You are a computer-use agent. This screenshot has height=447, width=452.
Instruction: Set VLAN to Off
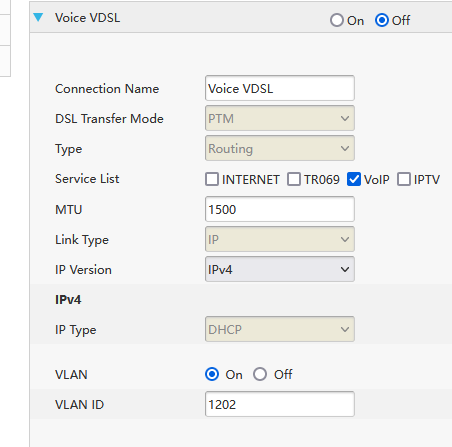coord(260,374)
